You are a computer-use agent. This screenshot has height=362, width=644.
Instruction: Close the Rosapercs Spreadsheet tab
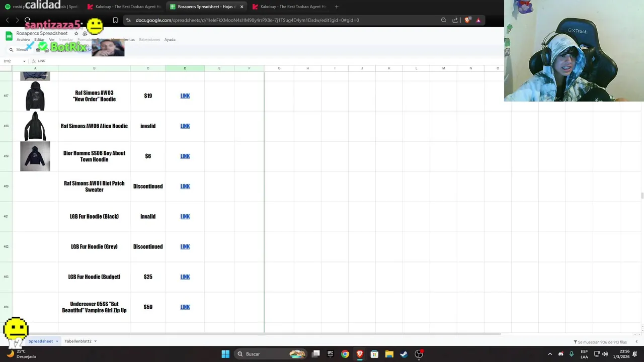242,7
